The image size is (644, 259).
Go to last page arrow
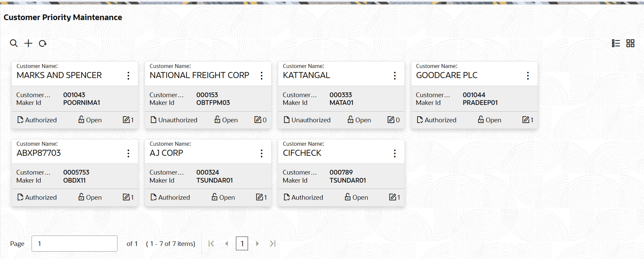[x=273, y=244]
